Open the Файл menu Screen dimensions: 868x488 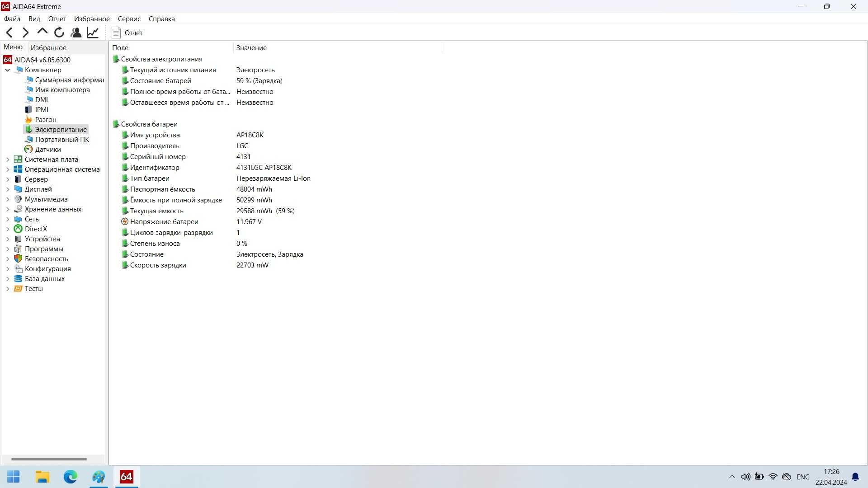tap(12, 19)
